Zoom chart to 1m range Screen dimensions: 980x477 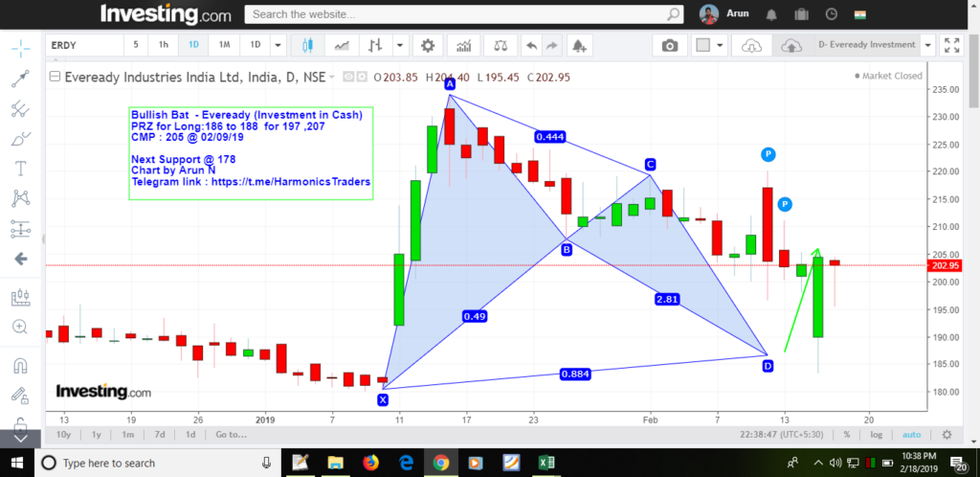[127, 435]
